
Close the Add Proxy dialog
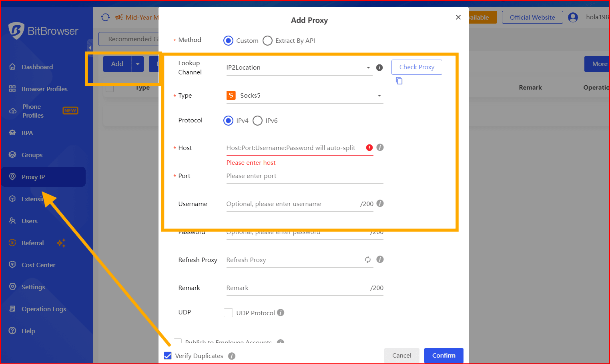tap(458, 17)
